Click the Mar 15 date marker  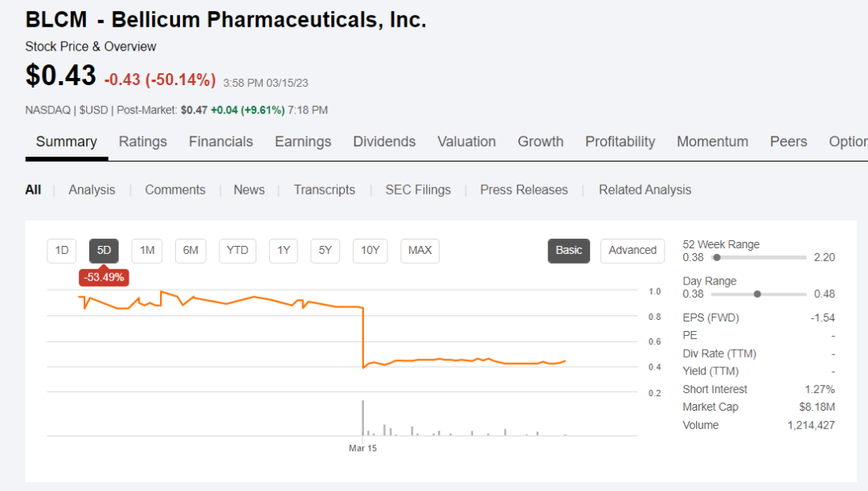[x=362, y=448]
